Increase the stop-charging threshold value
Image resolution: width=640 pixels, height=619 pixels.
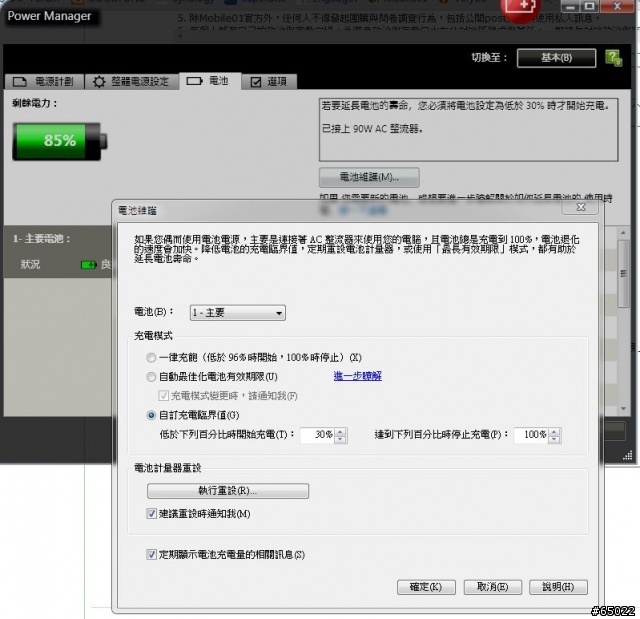554,431
